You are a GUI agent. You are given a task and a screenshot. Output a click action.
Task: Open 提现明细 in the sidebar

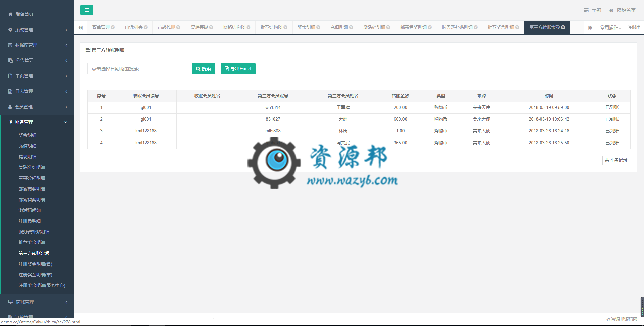coord(28,157)
